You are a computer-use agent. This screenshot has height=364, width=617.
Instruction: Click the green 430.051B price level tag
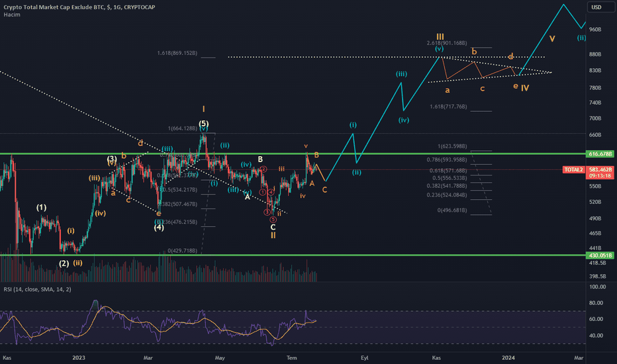tap(600, 255)
